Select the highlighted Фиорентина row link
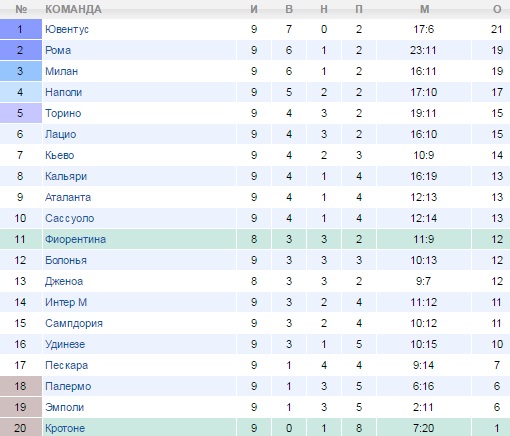This screenshot has height=436, width=510. 75,239
